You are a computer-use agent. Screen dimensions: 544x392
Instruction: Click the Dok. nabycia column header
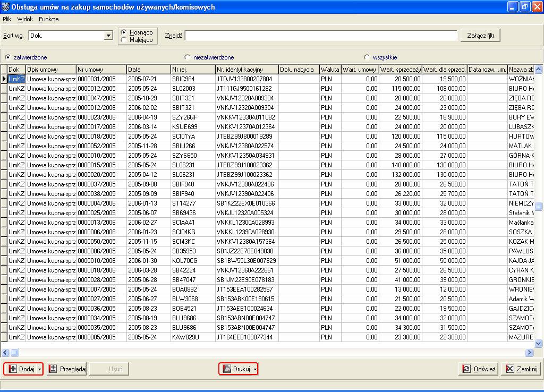(299, 70)
